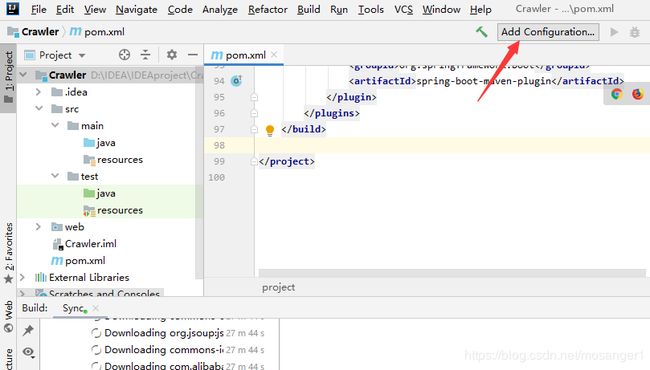
Task: Click the Run play icon in toolbar
Action: pyautogui.click(x=614, y=32)
